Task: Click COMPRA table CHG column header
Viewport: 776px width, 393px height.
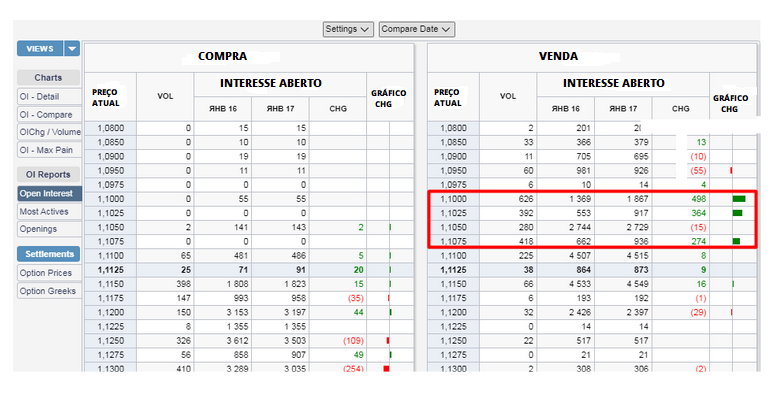Action: pos(338,109)
